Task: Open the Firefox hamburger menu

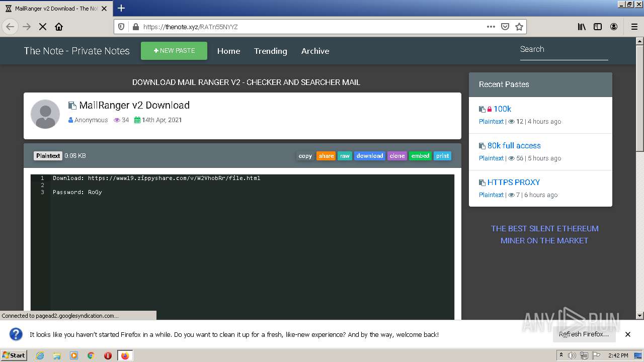Action: pyautogui.click(x=634, y=27)
